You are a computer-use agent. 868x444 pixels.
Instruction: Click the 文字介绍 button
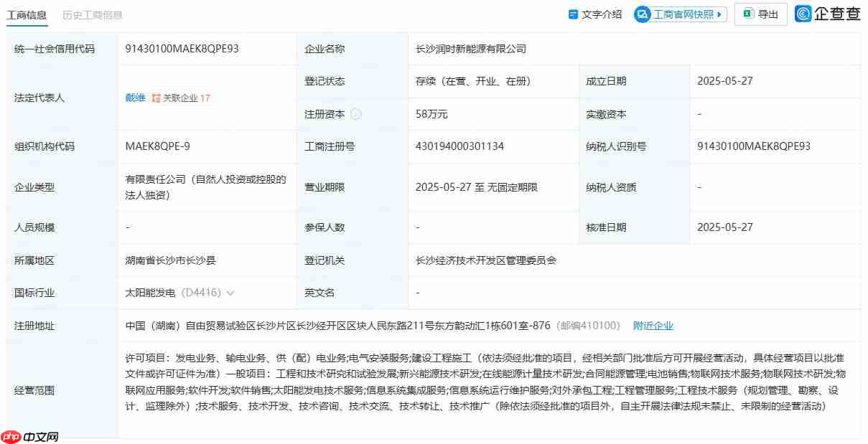594,14
